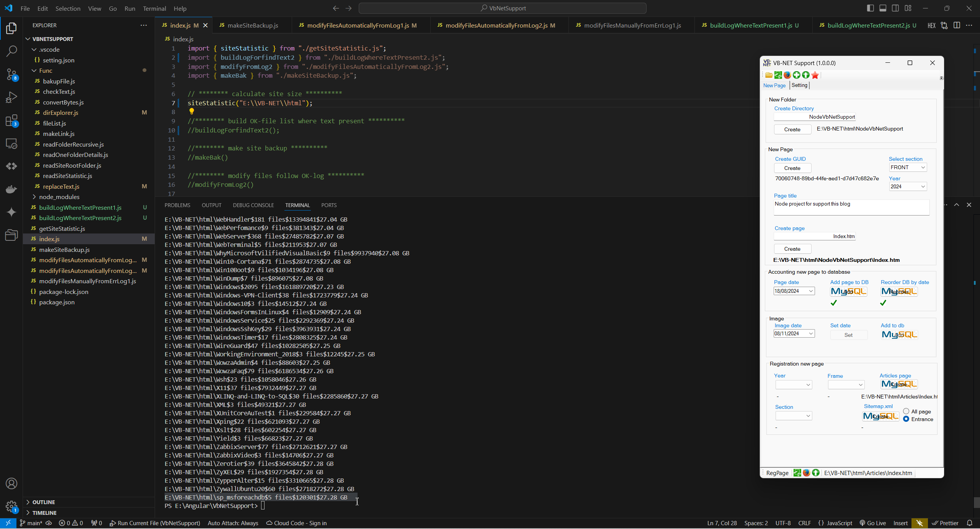Open the Search view in activity bar
The height and width of the screenshot is (529, 980).
tap(11, 51)
